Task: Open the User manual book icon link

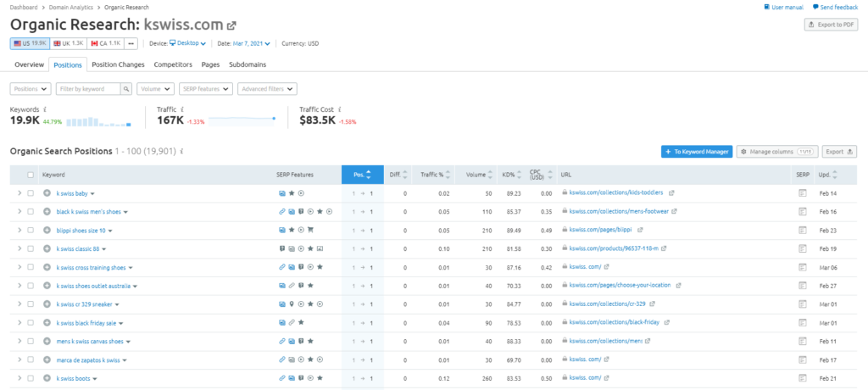Action: 767,7
